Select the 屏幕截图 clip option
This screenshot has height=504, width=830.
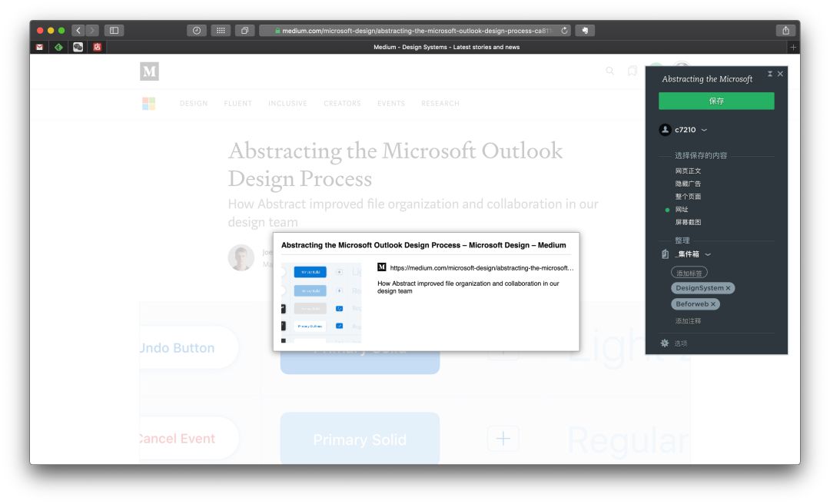tap(688, 222)
